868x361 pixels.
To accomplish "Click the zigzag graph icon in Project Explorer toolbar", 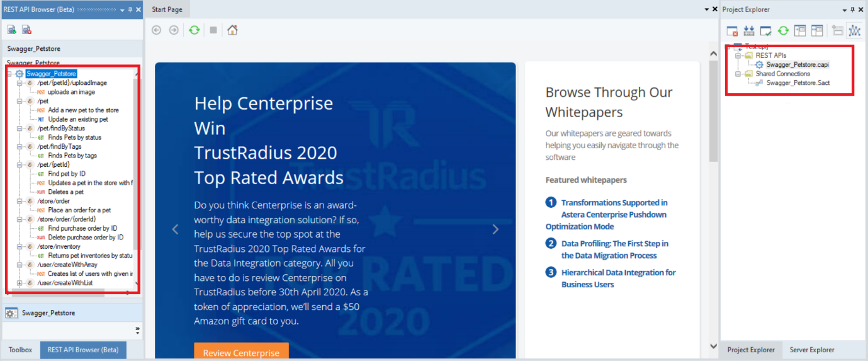I will 854,30.
